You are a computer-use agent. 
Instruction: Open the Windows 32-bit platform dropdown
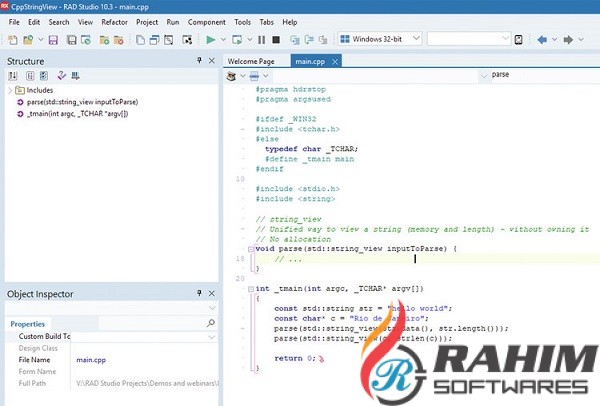point(416,39)
